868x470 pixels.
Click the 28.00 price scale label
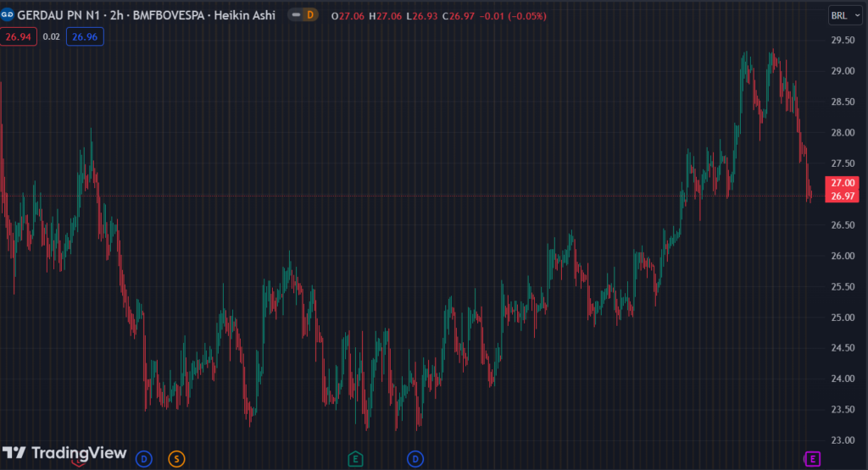coord(843,133)
